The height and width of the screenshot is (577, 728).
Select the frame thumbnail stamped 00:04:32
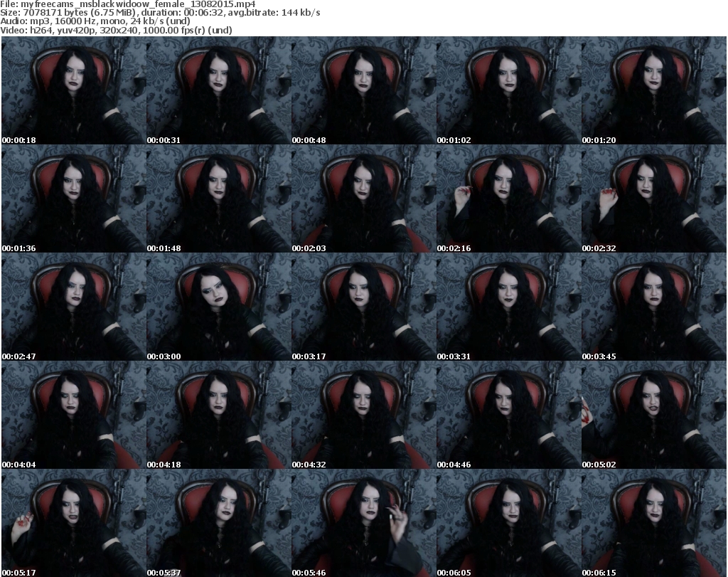(x=364, y=415)
